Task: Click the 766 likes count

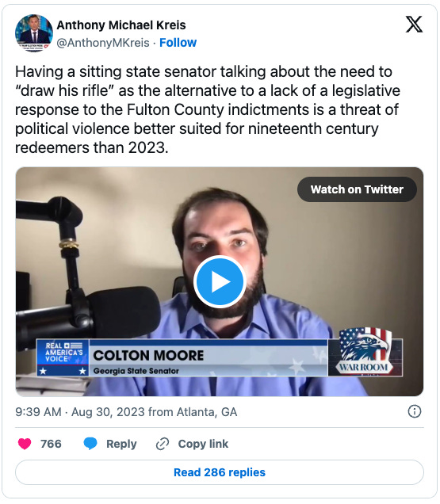Action: tap(51, 444)
